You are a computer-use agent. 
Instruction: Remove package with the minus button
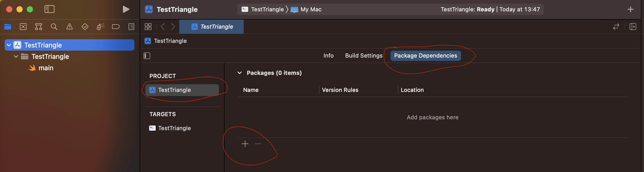pyautogui.click(x=258, y=144)
